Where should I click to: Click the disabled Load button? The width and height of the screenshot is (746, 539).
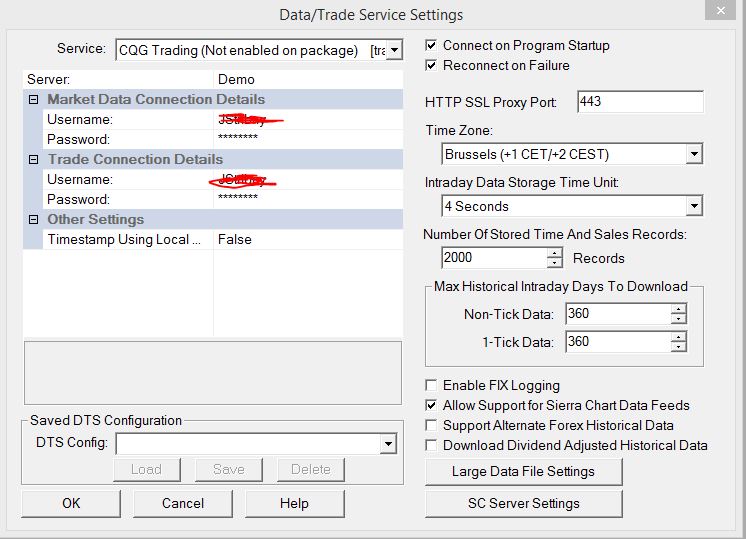pos(147,470)
